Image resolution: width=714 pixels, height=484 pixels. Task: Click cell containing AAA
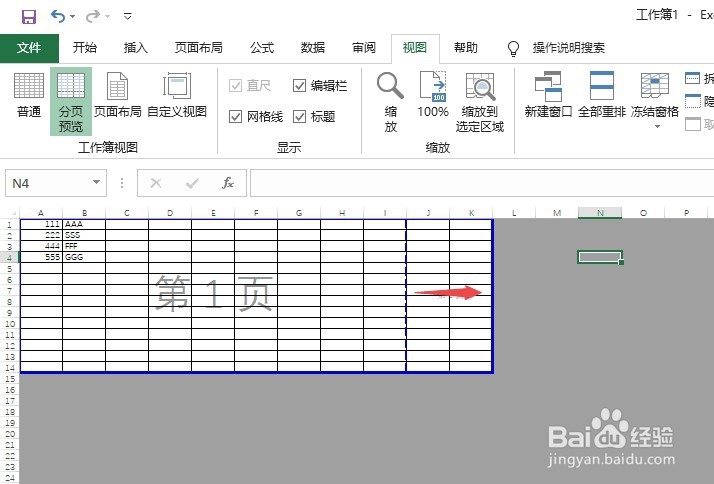pos(84,224)
